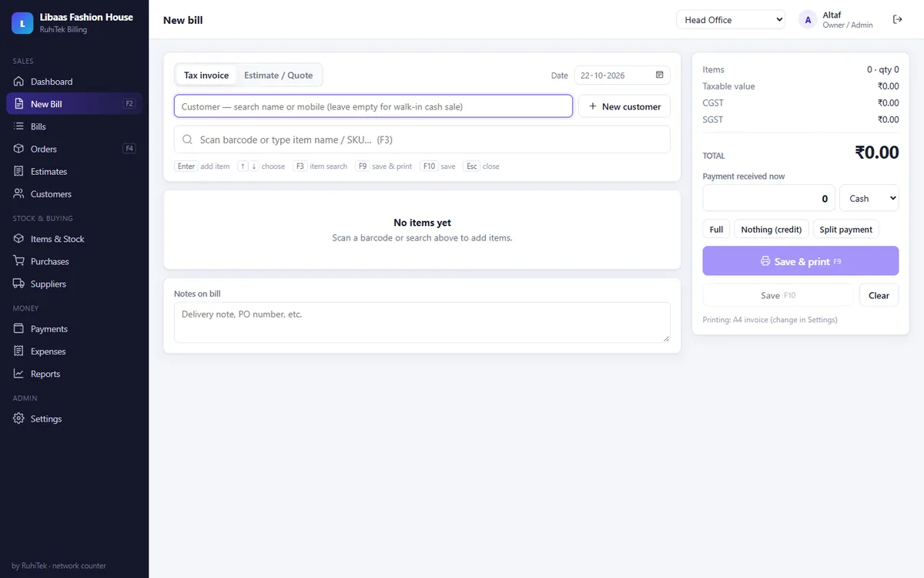Click the Settings gear icon
Screen dimensions: 924x578
point(18,418)
